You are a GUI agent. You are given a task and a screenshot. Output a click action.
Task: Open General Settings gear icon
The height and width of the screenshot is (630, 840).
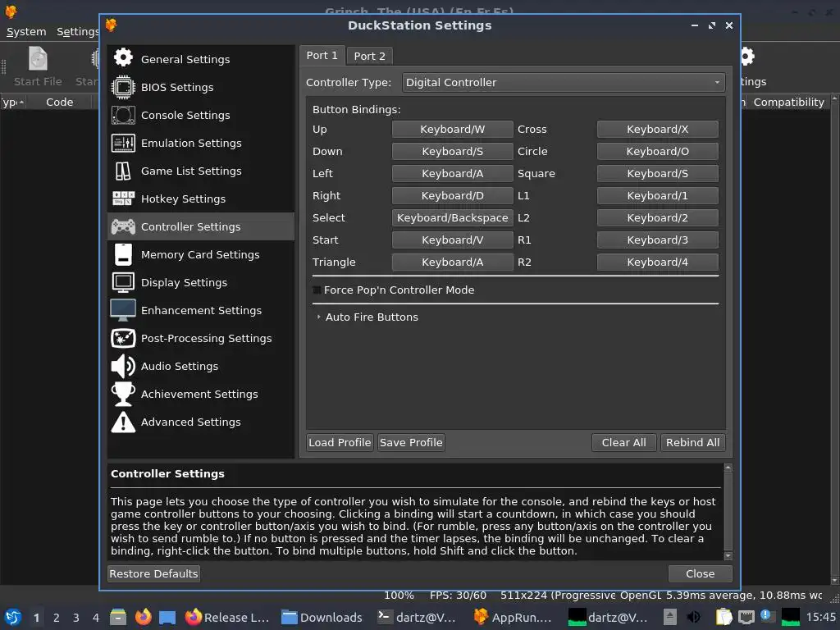click(123, 57)
